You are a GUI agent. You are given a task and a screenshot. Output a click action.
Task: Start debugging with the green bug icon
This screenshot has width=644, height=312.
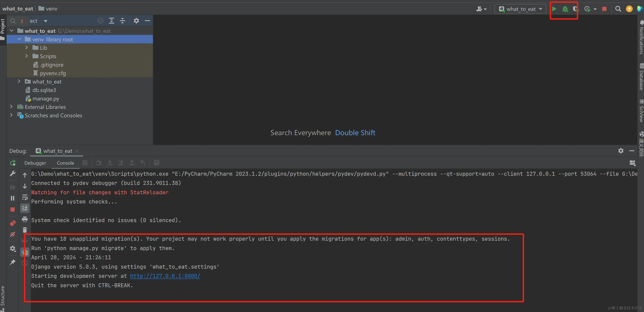pos(565,9)
